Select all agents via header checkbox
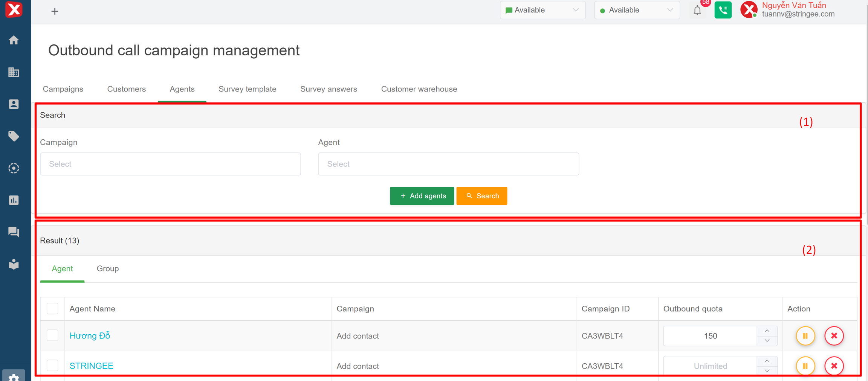This screenshot has height=381, width=868. point(52,308)
